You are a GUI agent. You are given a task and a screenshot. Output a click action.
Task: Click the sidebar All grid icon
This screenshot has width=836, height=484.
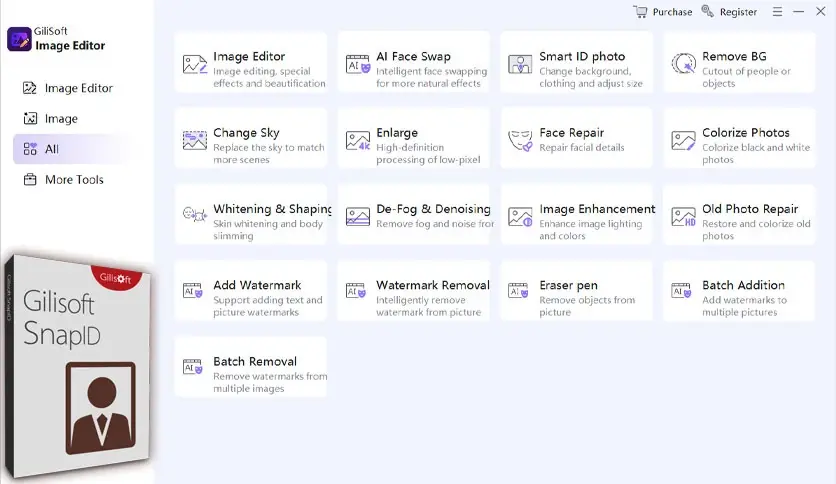point(30,149)
